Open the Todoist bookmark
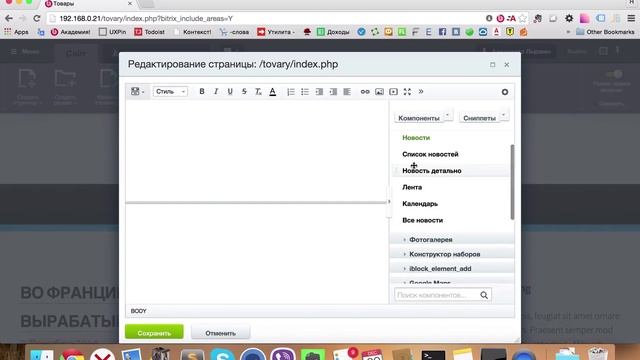Viewport: 640px width, 360px height. tap(149, 32)
